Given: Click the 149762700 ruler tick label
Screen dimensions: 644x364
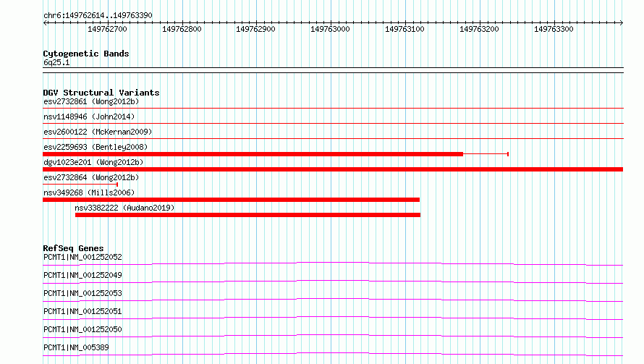Looking at the screenshot, I should click(107, 29).
